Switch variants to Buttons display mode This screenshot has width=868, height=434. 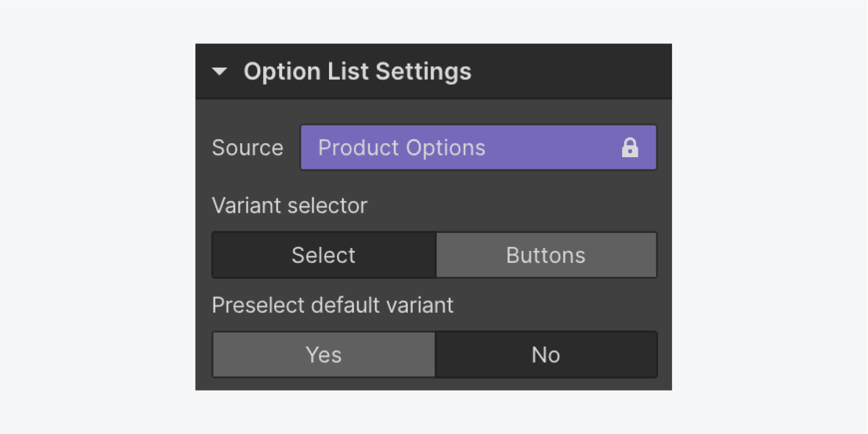(x=546, y=255)
